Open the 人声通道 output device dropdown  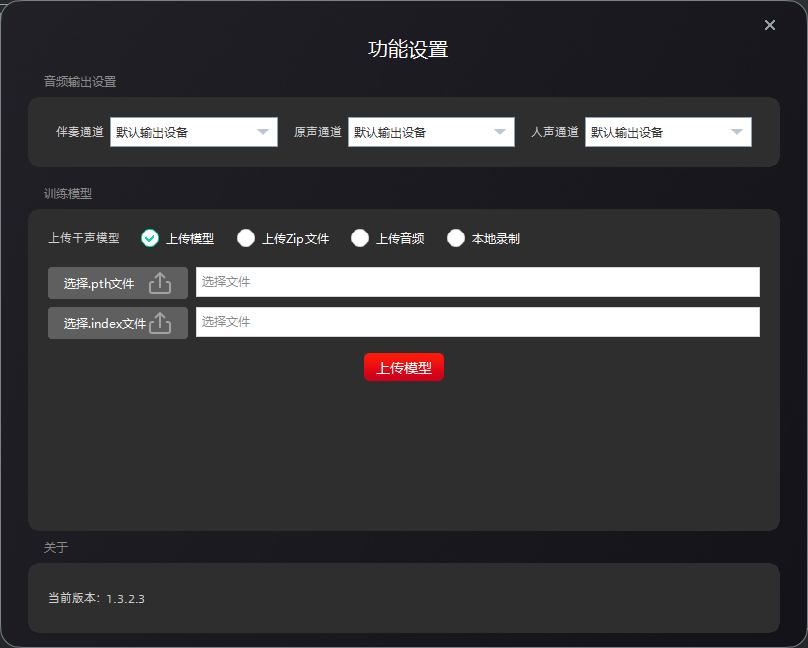pos(668,132)
